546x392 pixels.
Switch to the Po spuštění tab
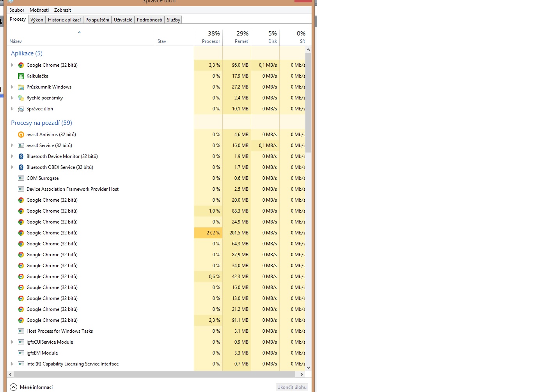tap(97, 20)
